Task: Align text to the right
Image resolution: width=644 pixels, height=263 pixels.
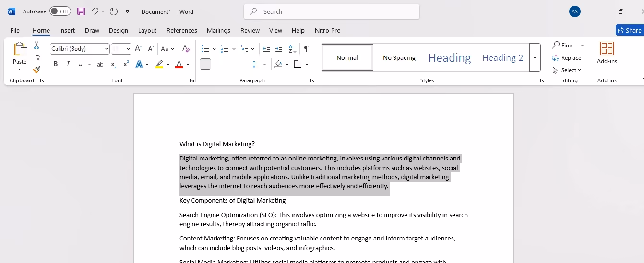Action: pos(230,64)
